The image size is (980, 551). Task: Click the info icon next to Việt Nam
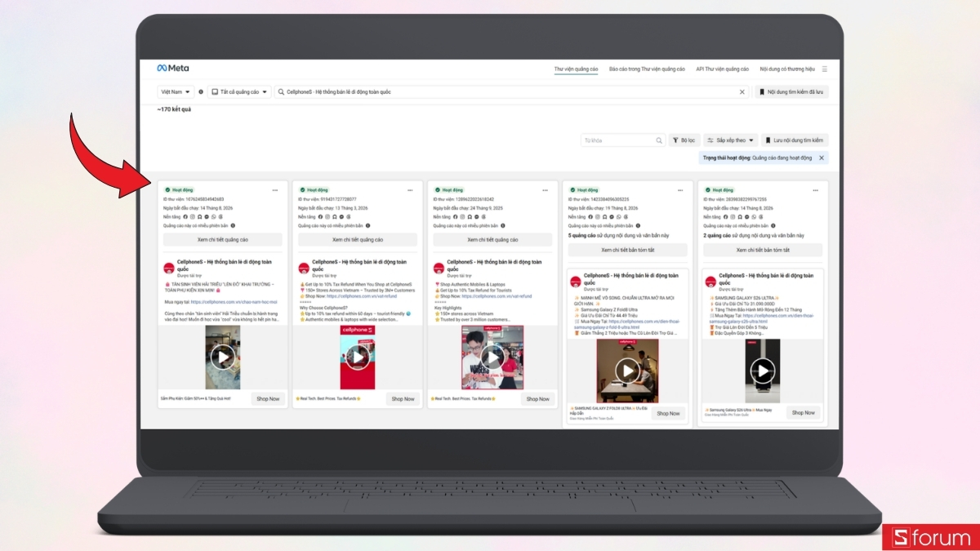pos(201,92)
